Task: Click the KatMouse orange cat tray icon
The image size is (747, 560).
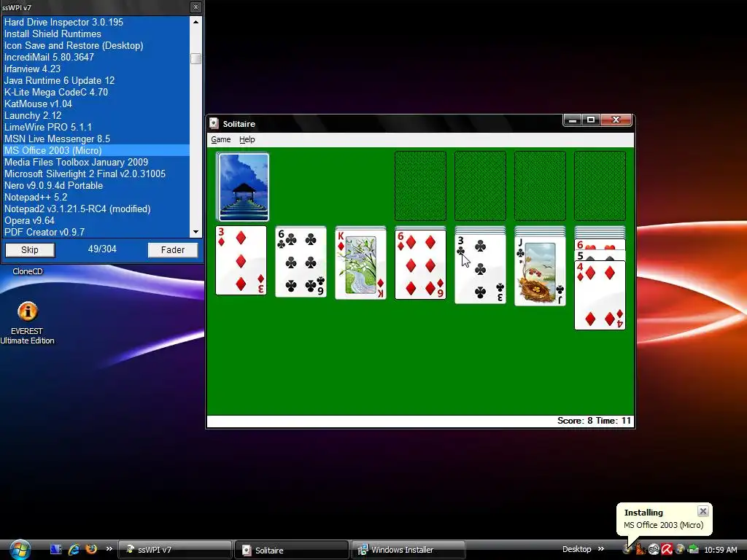Action: point(640,550)
